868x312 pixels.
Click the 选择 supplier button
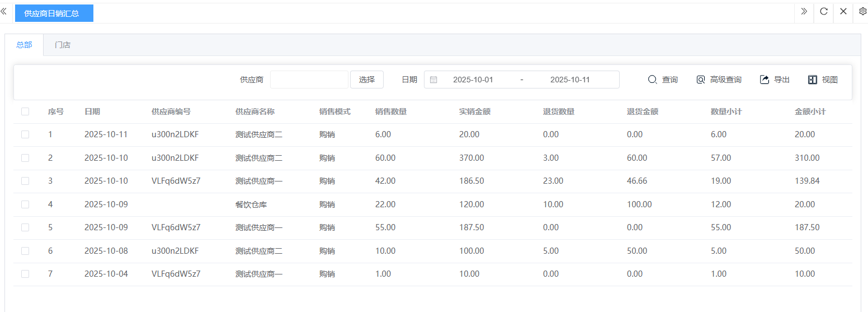pos(367,80)
